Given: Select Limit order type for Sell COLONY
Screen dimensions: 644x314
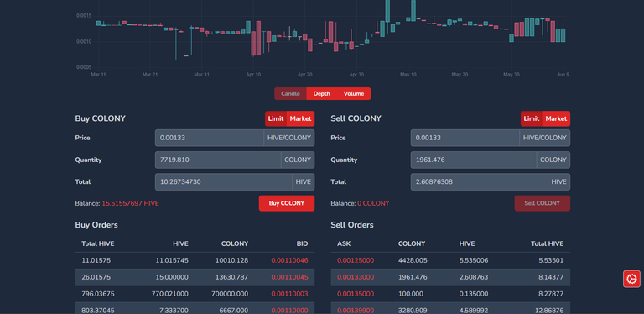Looking at the screenshot, I should click(531, 118).
